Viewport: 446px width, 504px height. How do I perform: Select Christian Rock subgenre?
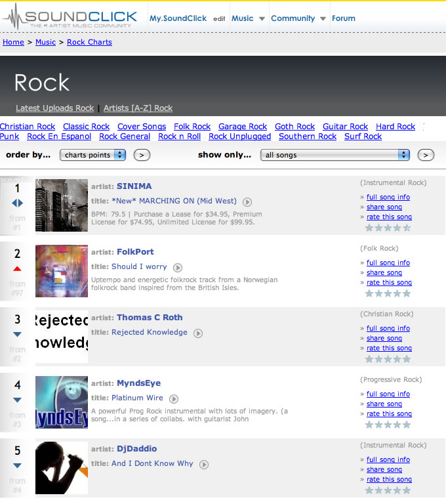click(28, 127)
